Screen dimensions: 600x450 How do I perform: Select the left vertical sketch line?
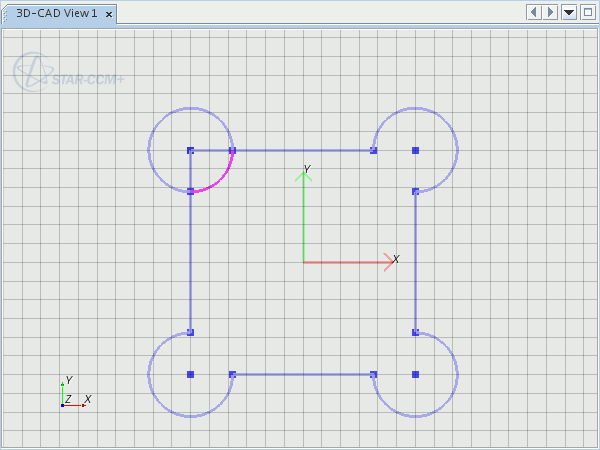tap(190, 260)
